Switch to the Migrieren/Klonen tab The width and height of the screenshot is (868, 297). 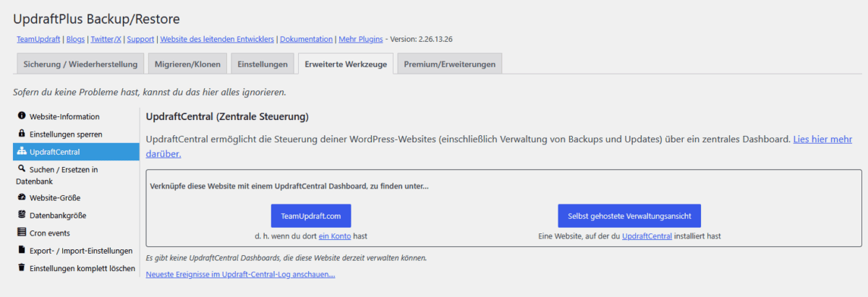187,64
